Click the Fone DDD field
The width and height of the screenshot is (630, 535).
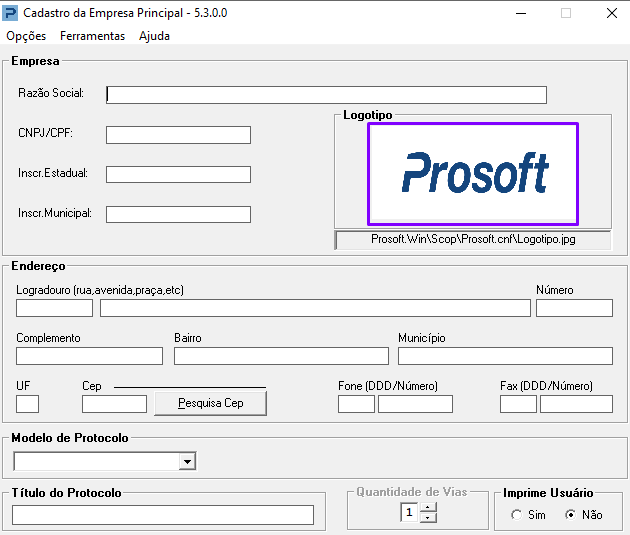pyautogui.click(x=356, y=404)
